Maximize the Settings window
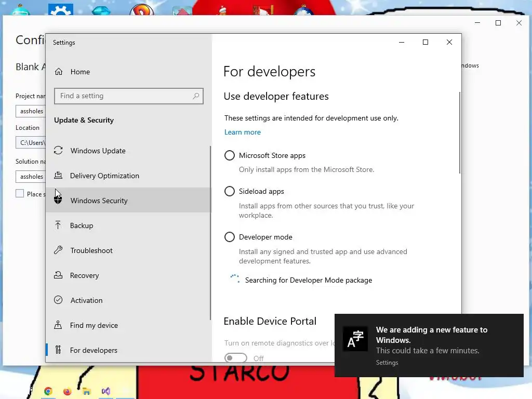This screenshot has height=399, width=532. tap(425, 42)
